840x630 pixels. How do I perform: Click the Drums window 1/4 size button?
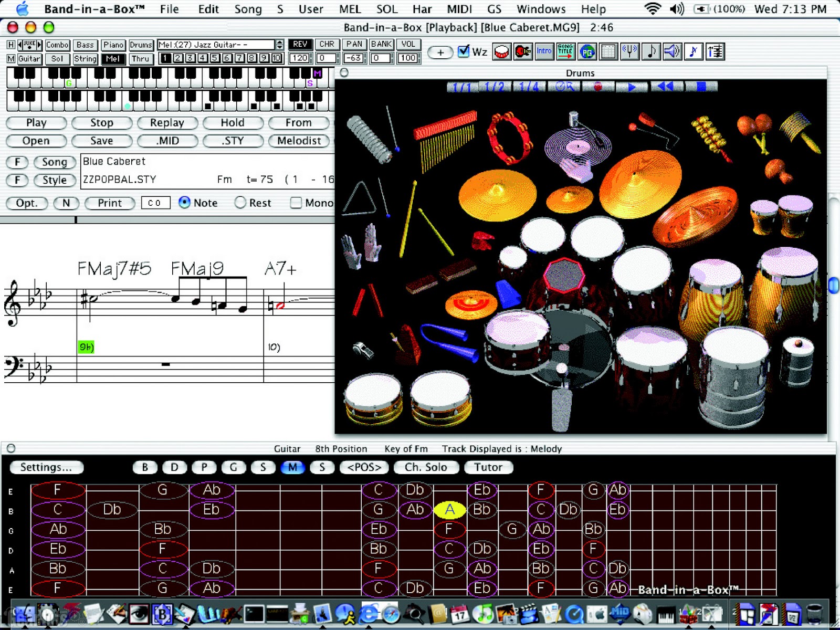point(529,87)
